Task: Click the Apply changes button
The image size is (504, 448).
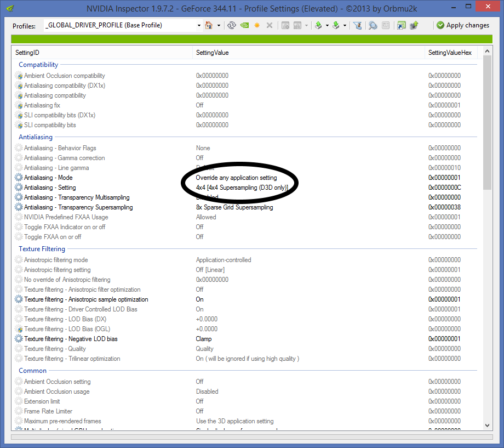Action: tap(463, 25)
